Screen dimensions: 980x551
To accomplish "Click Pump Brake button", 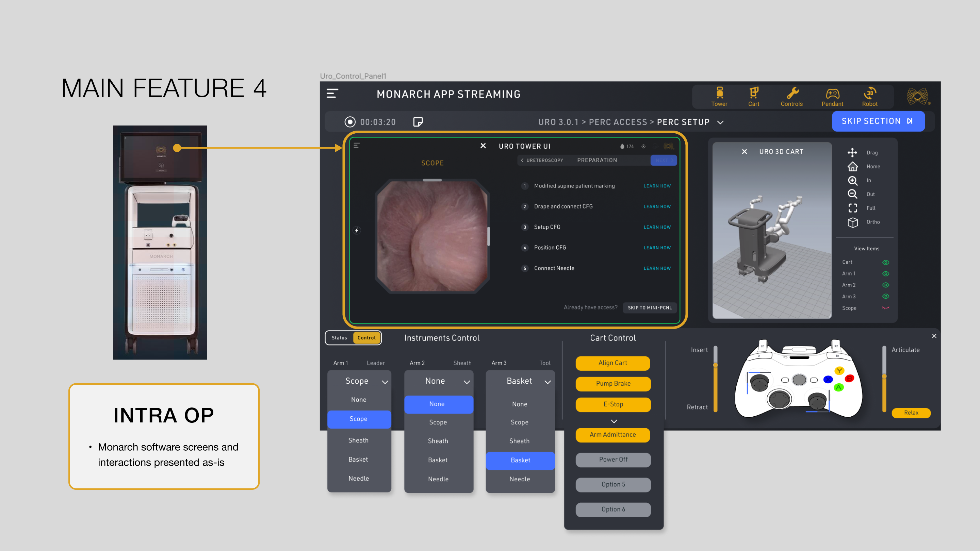I will pyautogui.click(x=613, y=384).
